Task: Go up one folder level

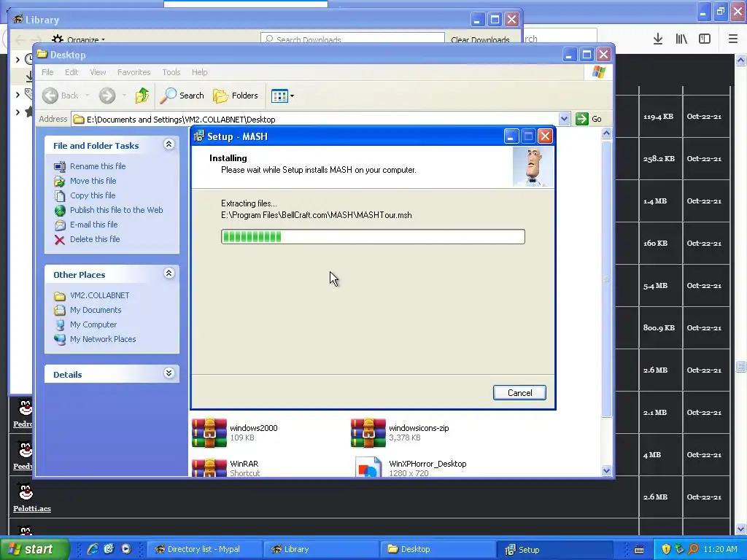Action: tap(142, 96)
